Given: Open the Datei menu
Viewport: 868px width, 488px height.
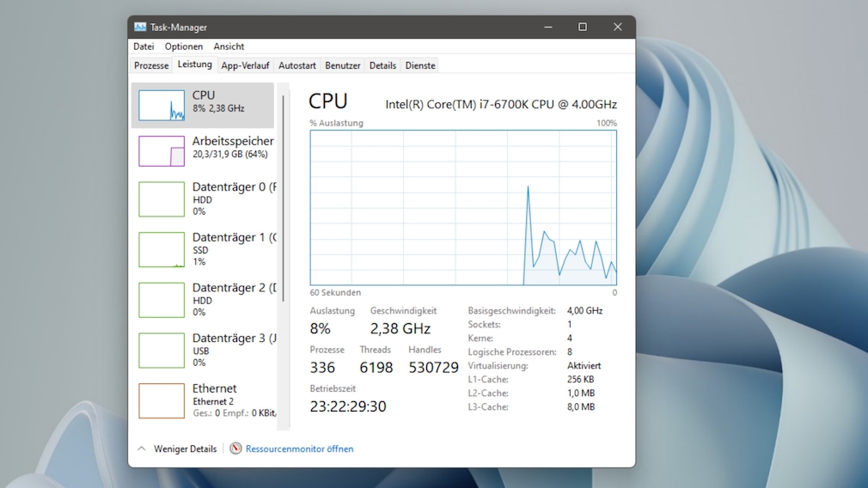Looking at the screenshot, I should pos(144,46).
